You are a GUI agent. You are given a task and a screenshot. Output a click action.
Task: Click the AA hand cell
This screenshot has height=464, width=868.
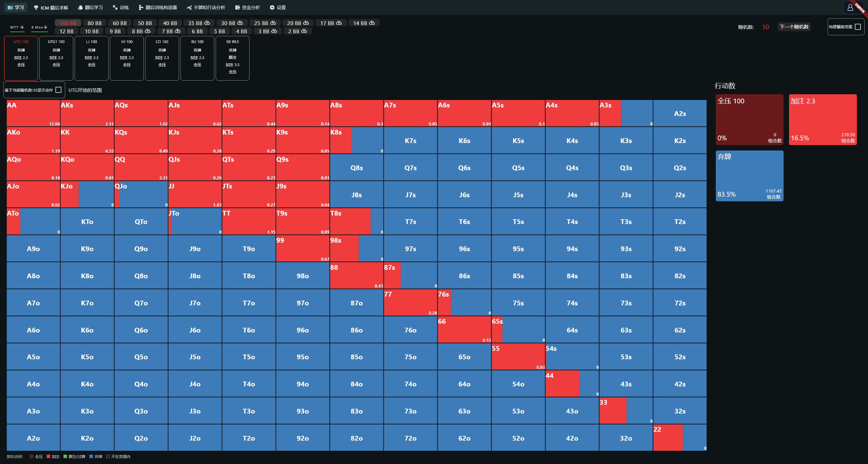point(34,113)
